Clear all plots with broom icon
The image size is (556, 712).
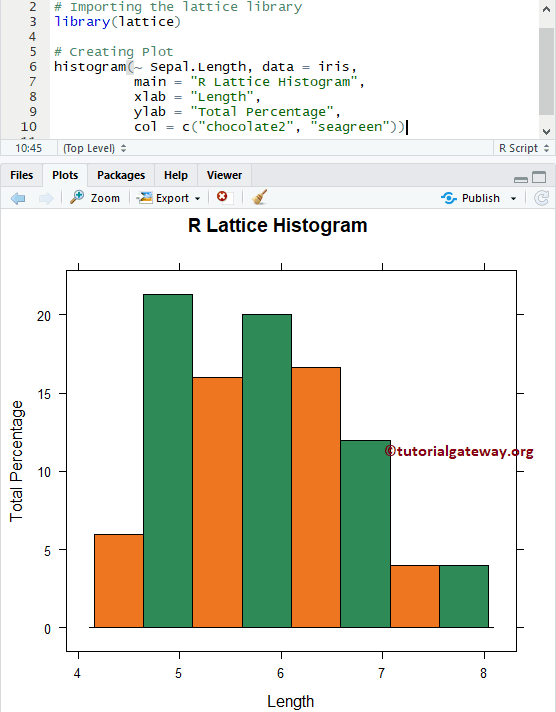point(259,197)
